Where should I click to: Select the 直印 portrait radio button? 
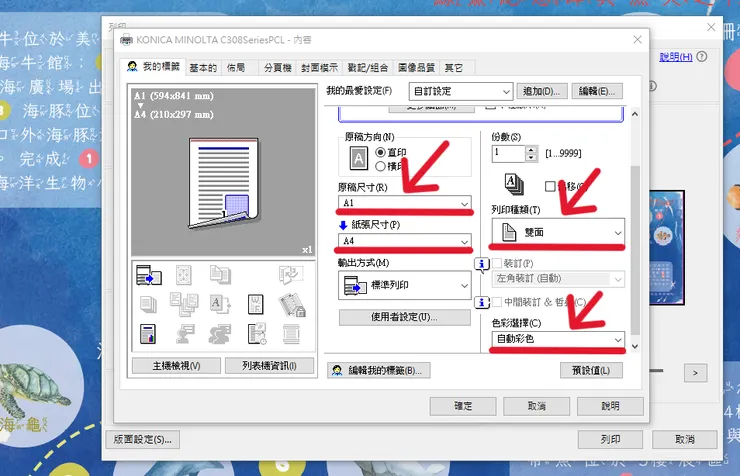(x=380, y=152)
